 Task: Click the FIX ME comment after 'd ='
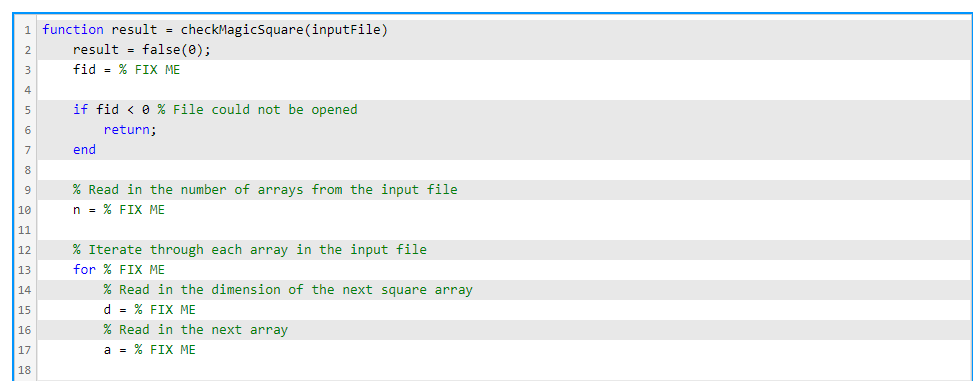(x=165, y=310)
